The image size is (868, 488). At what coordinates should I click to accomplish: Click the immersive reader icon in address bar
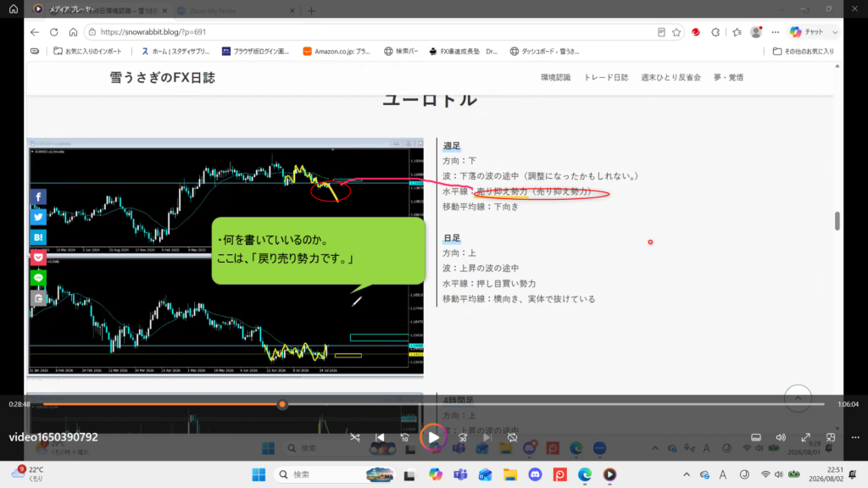tap(661, 32)
